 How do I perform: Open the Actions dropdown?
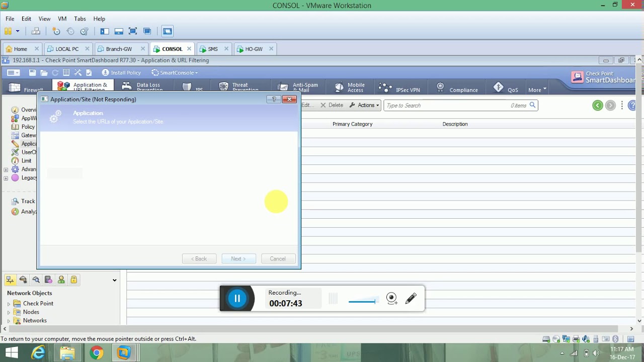(364, 105)
